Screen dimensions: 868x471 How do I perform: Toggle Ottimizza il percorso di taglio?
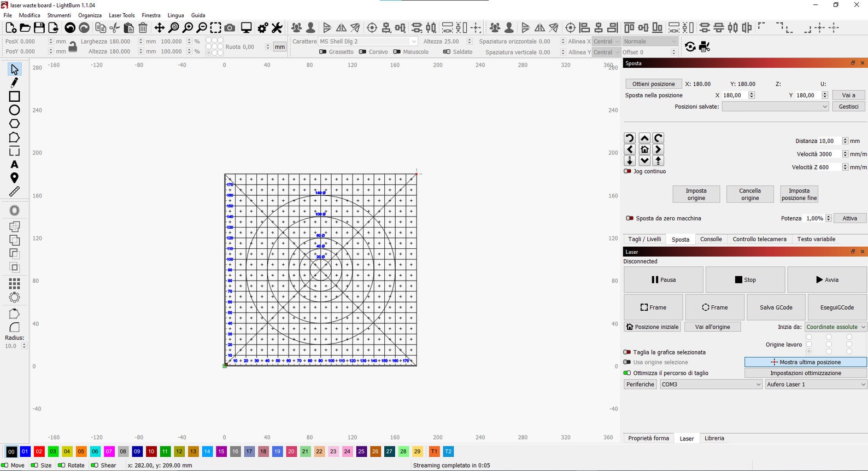627,373
